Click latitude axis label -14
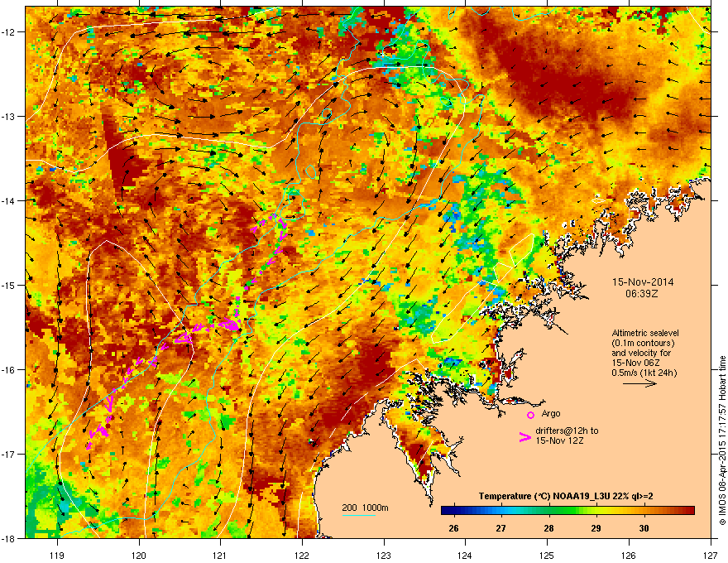 click(x=8, y=200)
